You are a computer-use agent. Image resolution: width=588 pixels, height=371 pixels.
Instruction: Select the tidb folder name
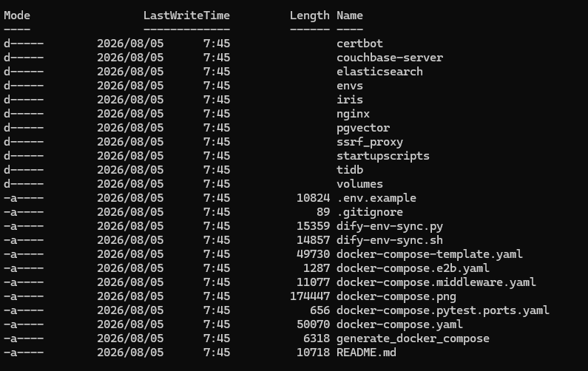350,170
